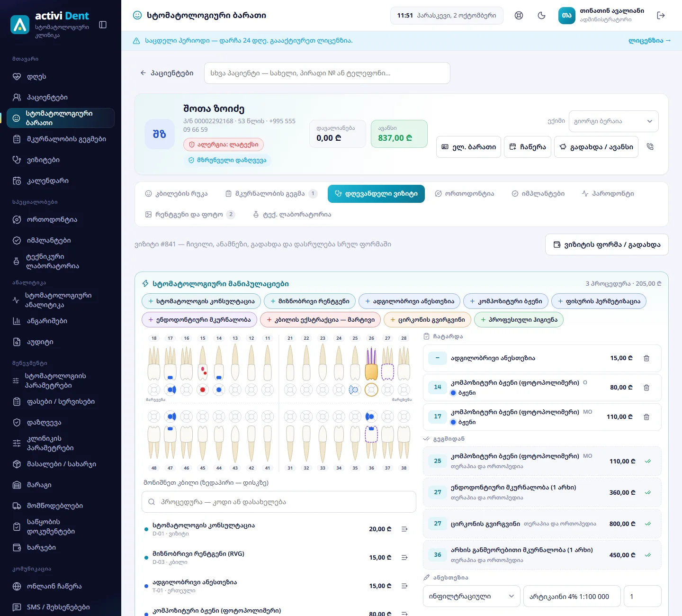Switch to the რენტგენი და ფოტო tab
Screen dimensions: 682x616
(x=189, y=215)
